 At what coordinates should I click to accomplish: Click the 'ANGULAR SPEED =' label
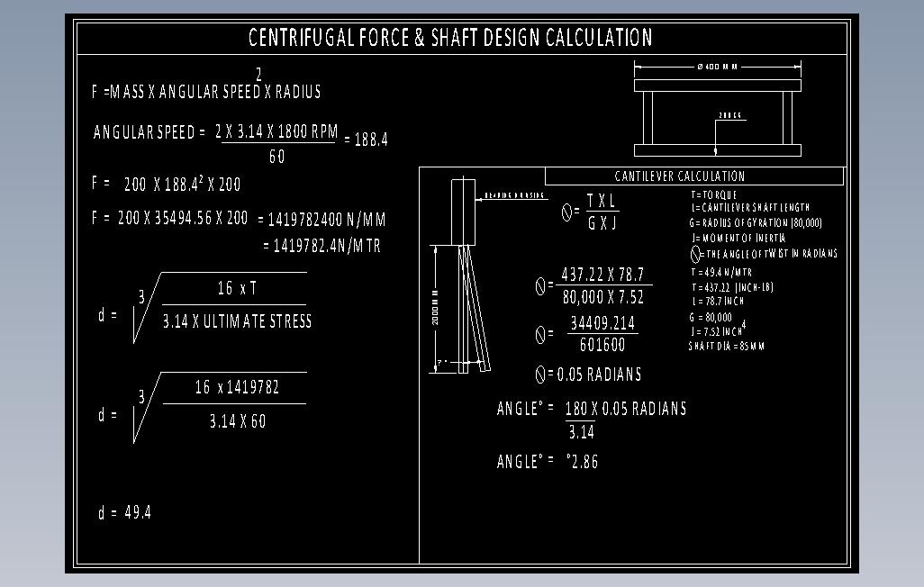pos(149,132)
